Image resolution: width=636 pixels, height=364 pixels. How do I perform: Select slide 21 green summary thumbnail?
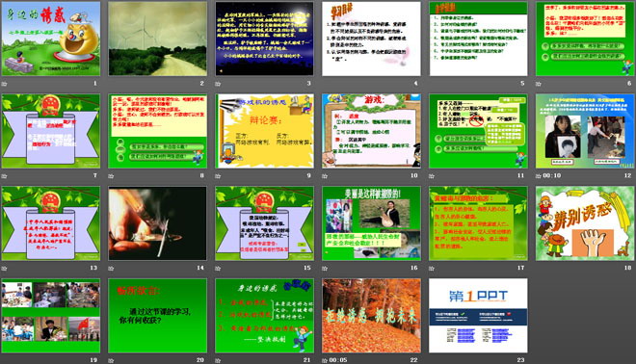pyautogui.click(x=264, y=315)
